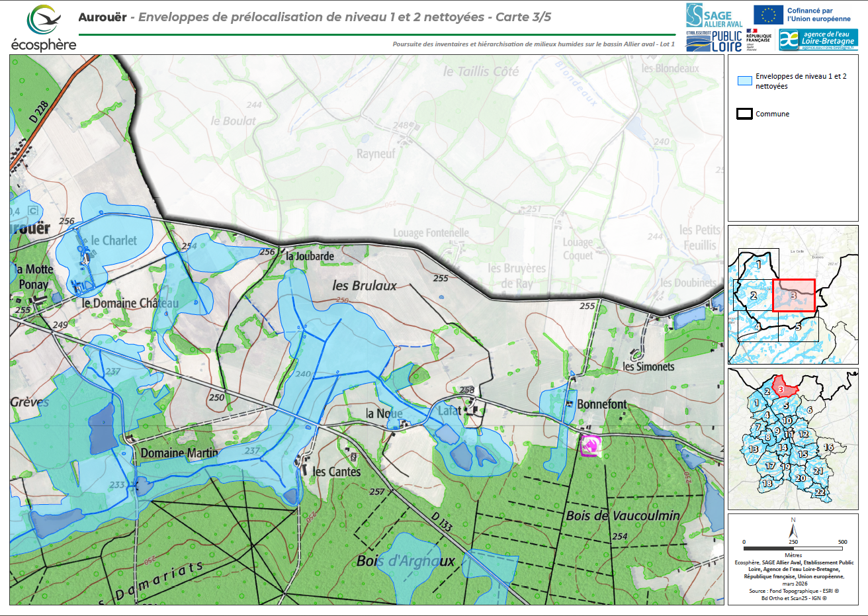Viewport: 868px width, 616px height.
Task: Click the scale bar in the info panel
Action: pyautogui.click(x=793, y=549)
